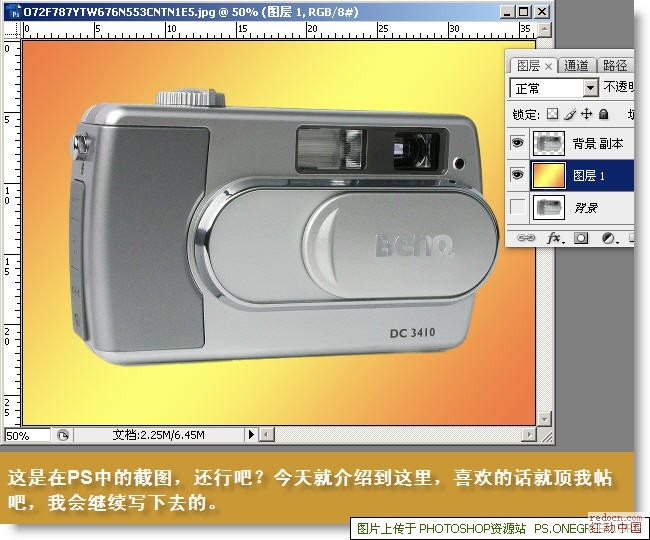Click the status bar preview circle icon
The height and width of the screenshot is (540, 650).
click(x=63, y=435)
